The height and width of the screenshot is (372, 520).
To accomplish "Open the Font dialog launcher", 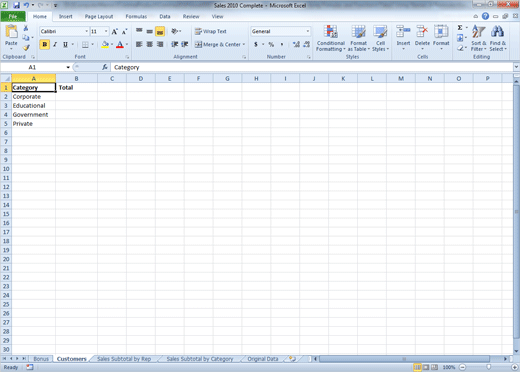I will 127,57.
